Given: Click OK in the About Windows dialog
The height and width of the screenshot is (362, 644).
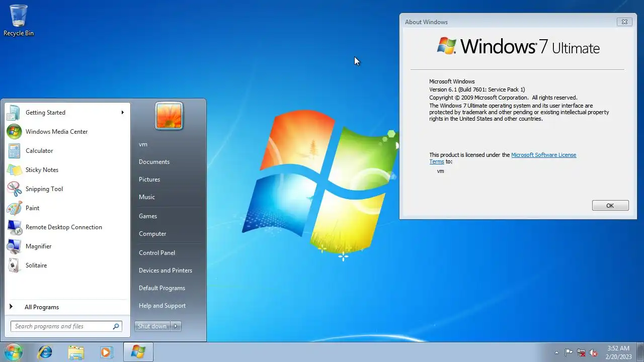Looking at the screenshot, I should click(x=610, y=206).
